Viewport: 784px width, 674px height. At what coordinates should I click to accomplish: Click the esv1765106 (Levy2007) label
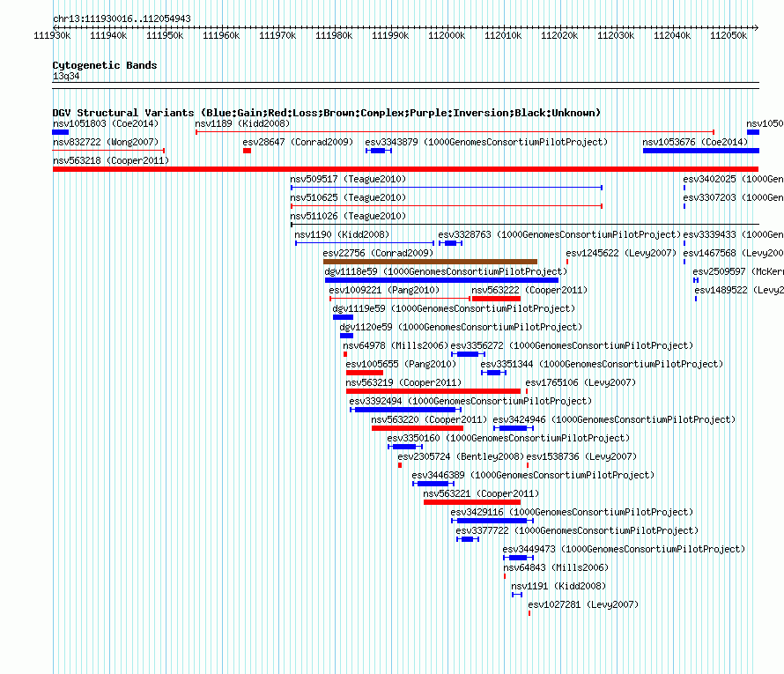pyautogui.click(x=581, y=382)
